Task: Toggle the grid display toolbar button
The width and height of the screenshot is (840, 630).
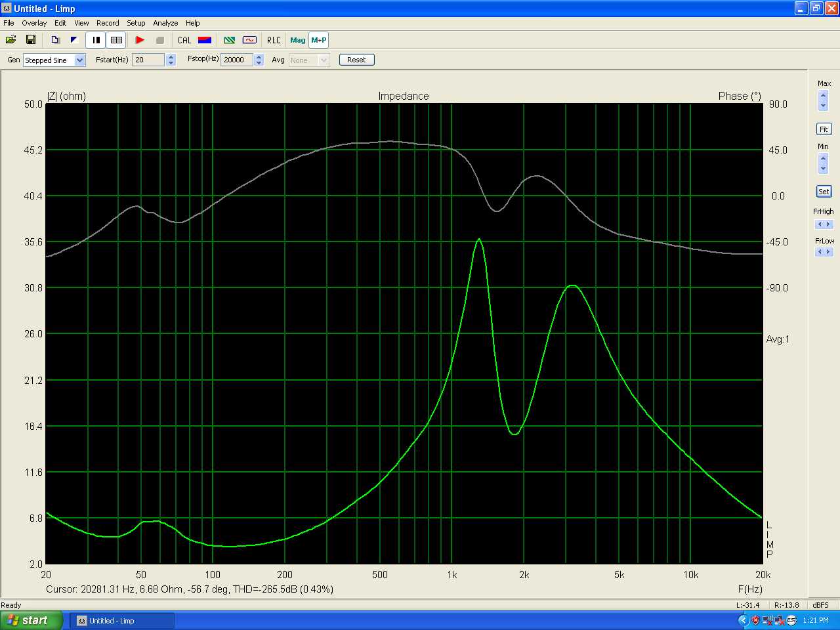Action: [x=116, y=40]
